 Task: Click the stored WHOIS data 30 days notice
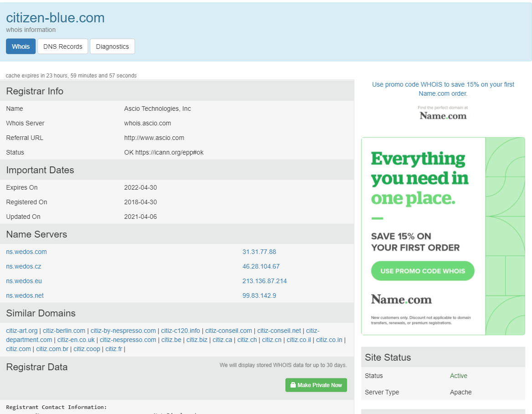coord(283,365)
